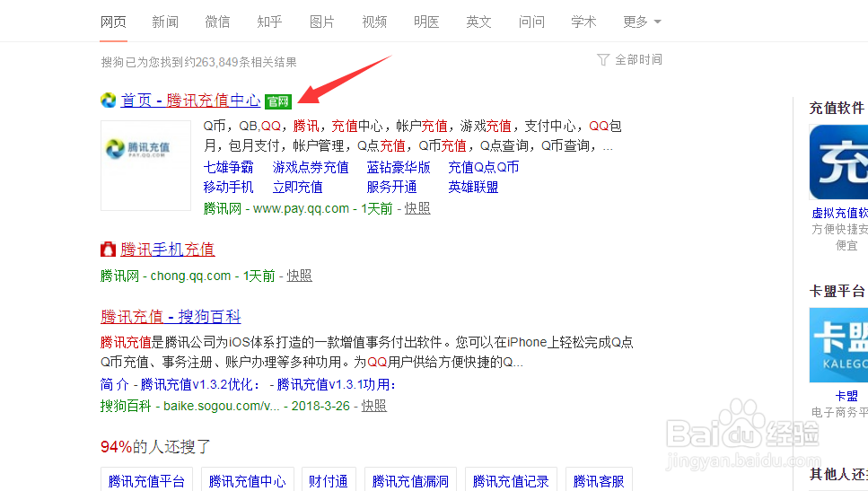Viewport: 868px width, 491px height.
Task: Click the Tencent favicon beside 首页
Action: pos(109,101)
